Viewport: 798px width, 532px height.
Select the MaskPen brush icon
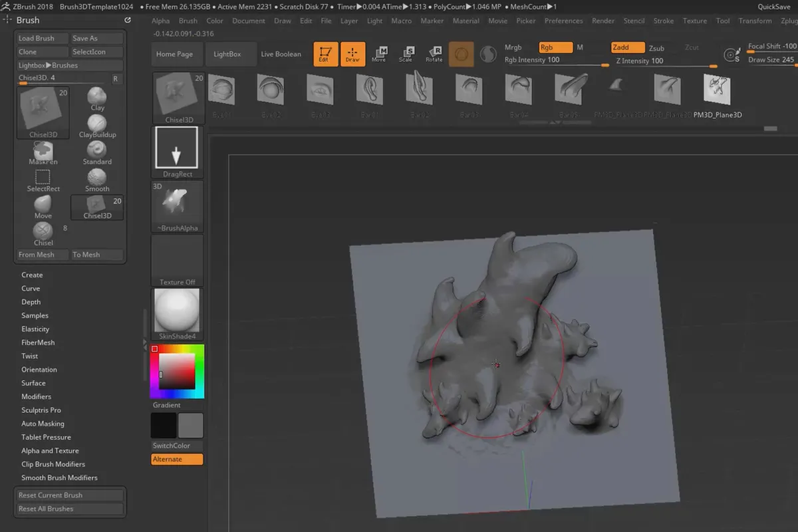tap(43, 151)
